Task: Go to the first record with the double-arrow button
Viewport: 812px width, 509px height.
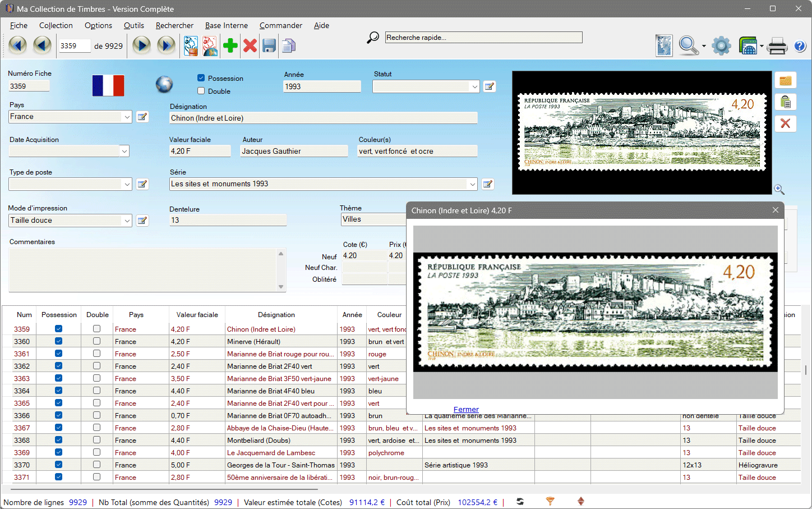Action: point(17,45)
